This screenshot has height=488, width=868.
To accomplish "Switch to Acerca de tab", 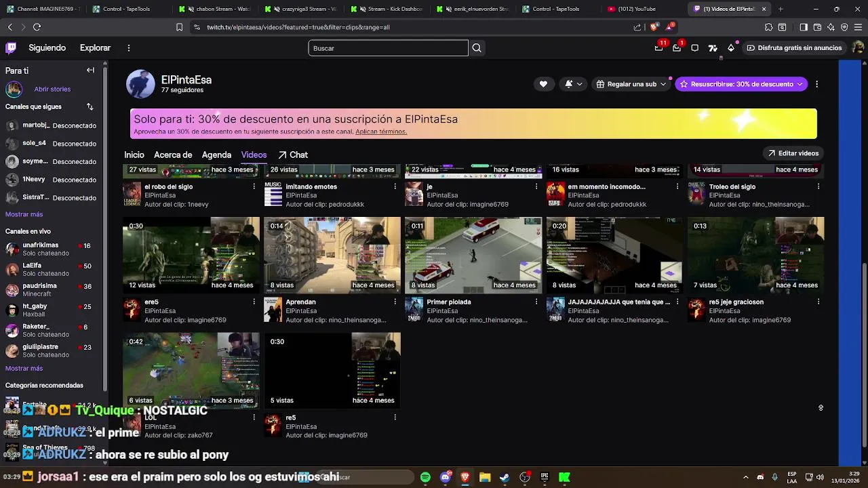I will [173, 155].
